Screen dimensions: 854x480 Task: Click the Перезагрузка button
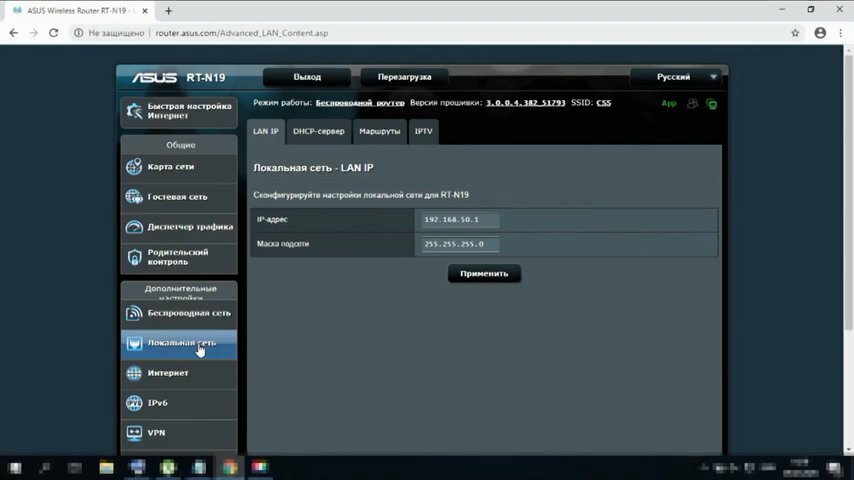pos(405,77)
